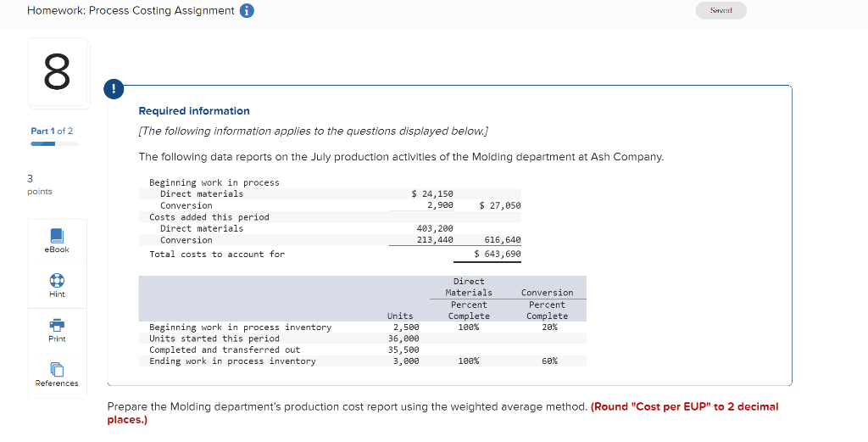The height and width of the screenshot is (442, 868).
Task: Click Beginning work in process inventory row label
Action: tap(240, 327)
